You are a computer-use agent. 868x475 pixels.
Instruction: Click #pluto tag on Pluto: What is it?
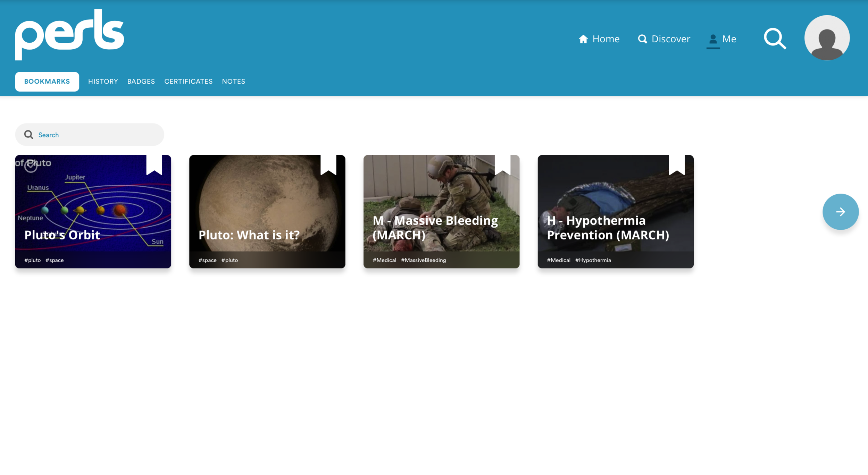click(230, 260)
